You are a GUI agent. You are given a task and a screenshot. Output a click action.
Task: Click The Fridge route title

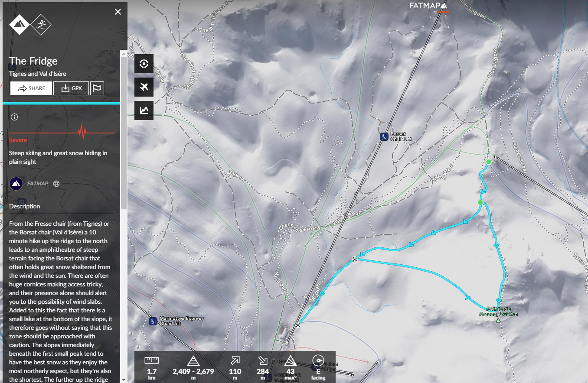point(33,61)
